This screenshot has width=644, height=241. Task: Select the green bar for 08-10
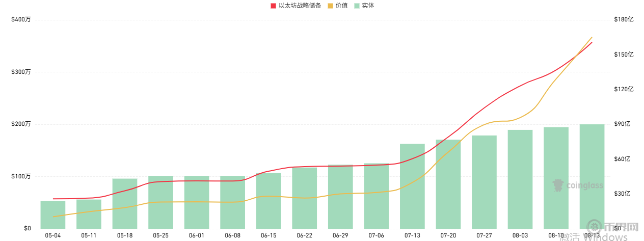[x=556, y=178]
